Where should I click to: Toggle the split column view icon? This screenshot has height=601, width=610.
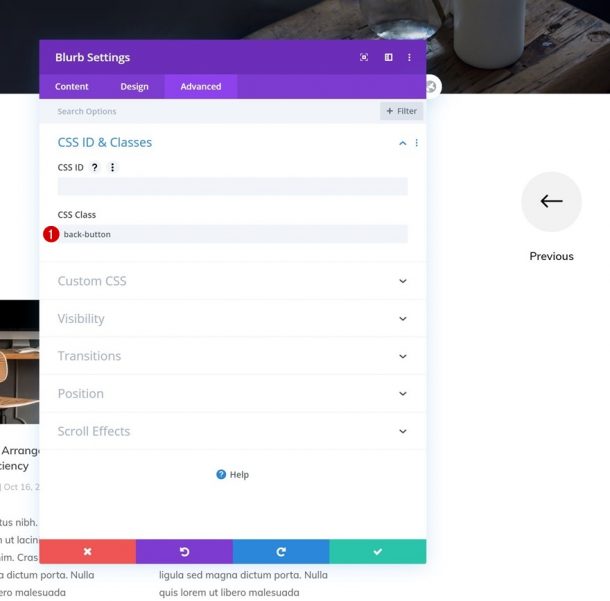(x=388, y=58)
